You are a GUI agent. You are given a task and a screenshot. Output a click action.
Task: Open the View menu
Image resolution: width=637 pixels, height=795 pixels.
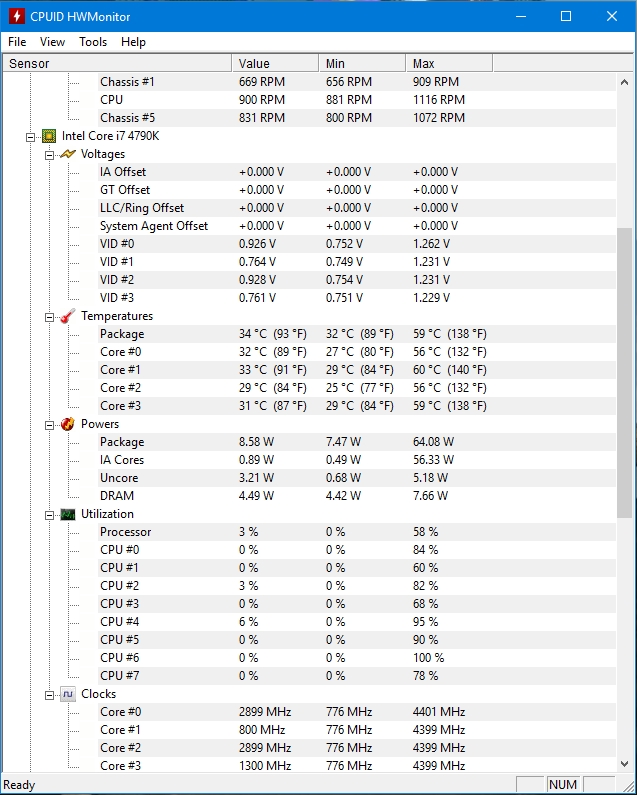pos(52,42)
